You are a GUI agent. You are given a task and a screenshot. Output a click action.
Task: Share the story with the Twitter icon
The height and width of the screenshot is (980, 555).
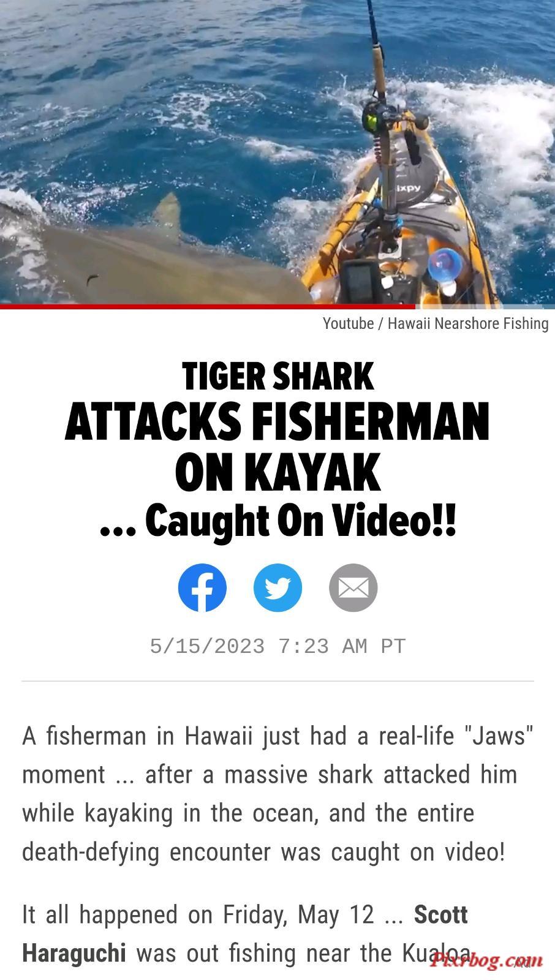(x=277, y=588)
